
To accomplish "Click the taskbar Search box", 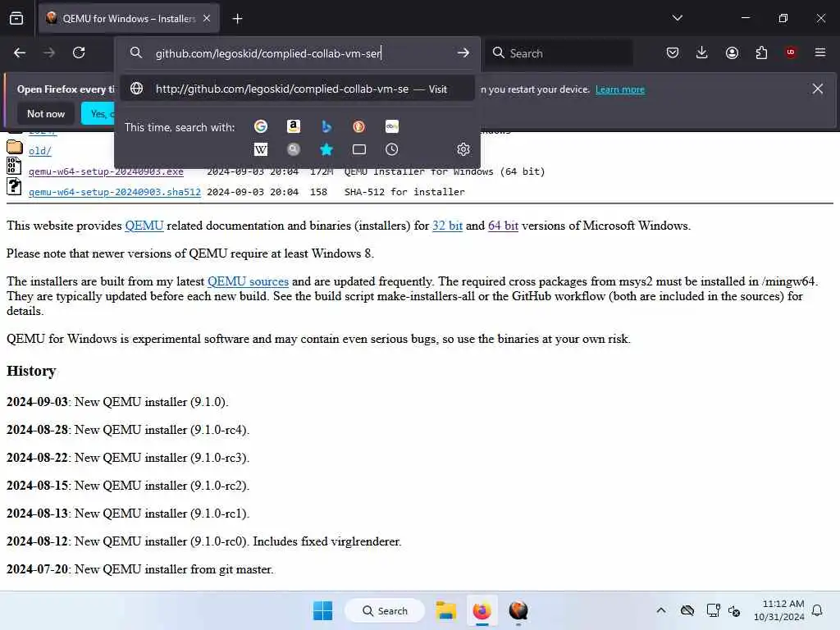I will 385,610.
